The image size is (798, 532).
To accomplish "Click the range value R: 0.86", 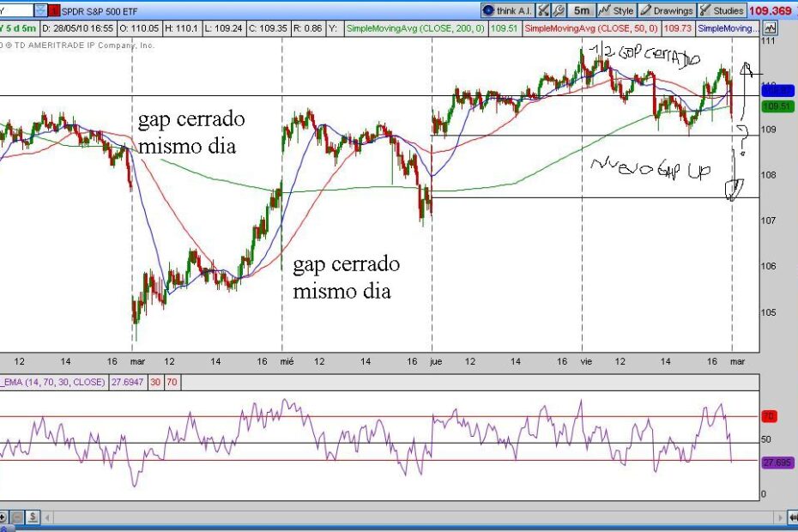I will pyautogui.click(x=307, y=28).
